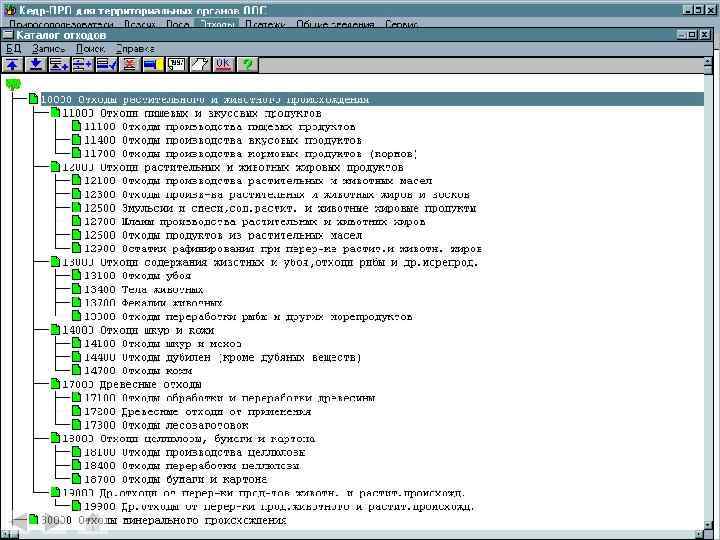Select row 12100 Отходы производства растительных масел
Screen dimensions: 720x540
coord(258,180)
